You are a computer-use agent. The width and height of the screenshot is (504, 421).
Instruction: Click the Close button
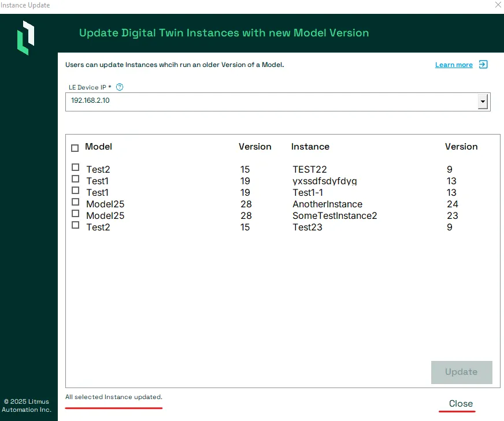coord(461,404)
